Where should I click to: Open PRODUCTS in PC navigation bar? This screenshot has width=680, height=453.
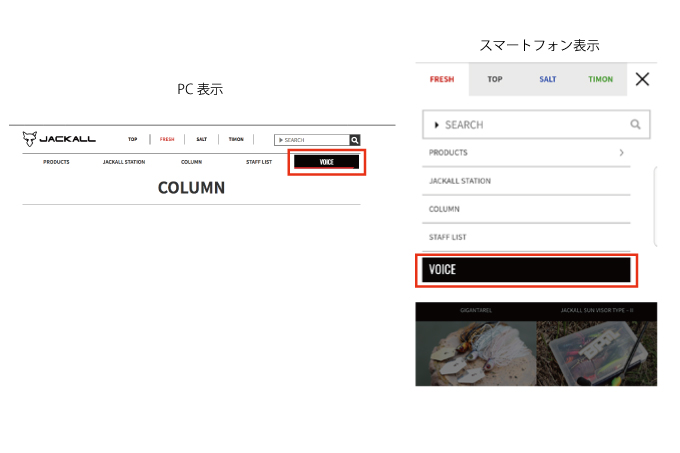point(56,162)
